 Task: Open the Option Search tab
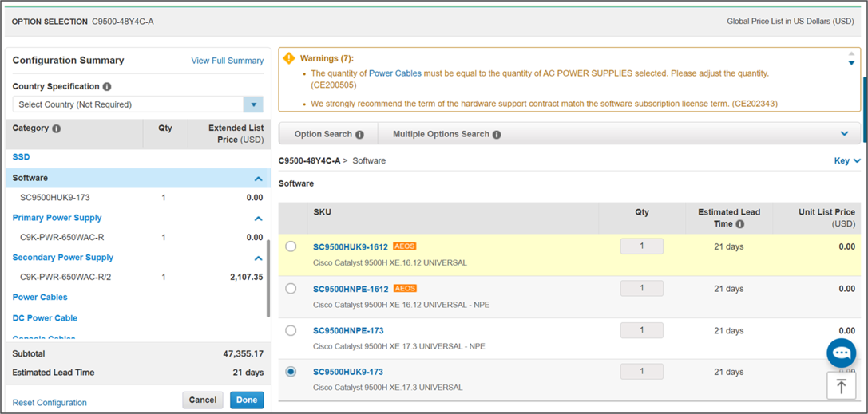tap(328, 134)
